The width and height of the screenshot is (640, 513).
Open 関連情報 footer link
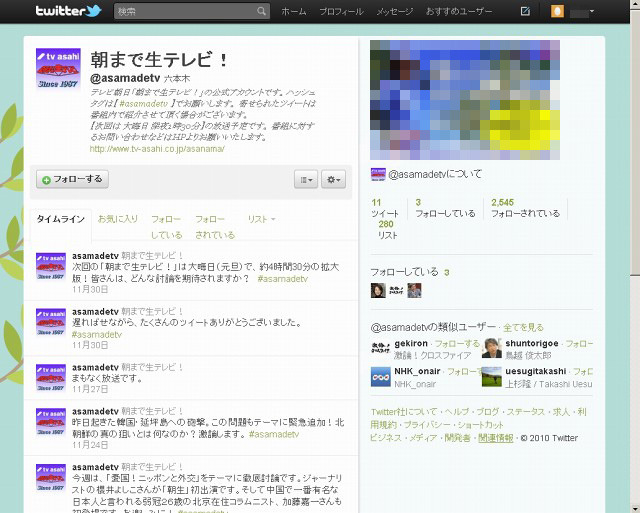pos(496,438)
